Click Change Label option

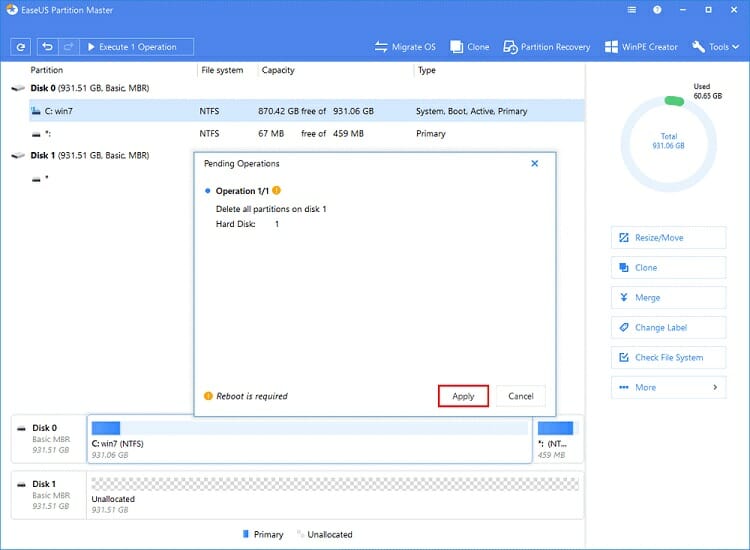coord(668,328)
